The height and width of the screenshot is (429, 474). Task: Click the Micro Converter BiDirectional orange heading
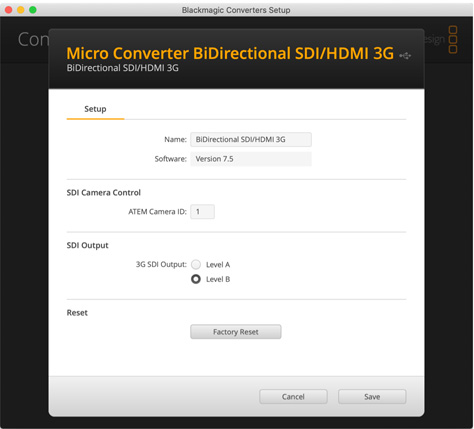(230, 53)
